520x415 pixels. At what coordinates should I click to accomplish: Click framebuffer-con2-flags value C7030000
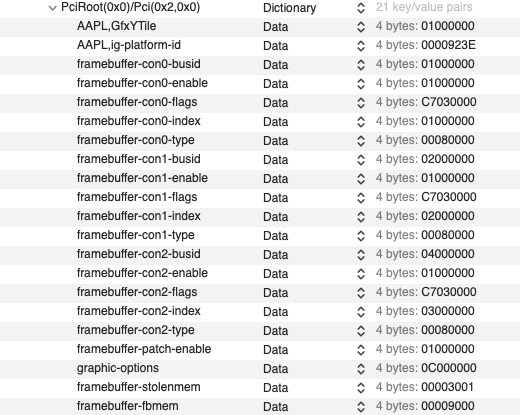coord(449,292)
